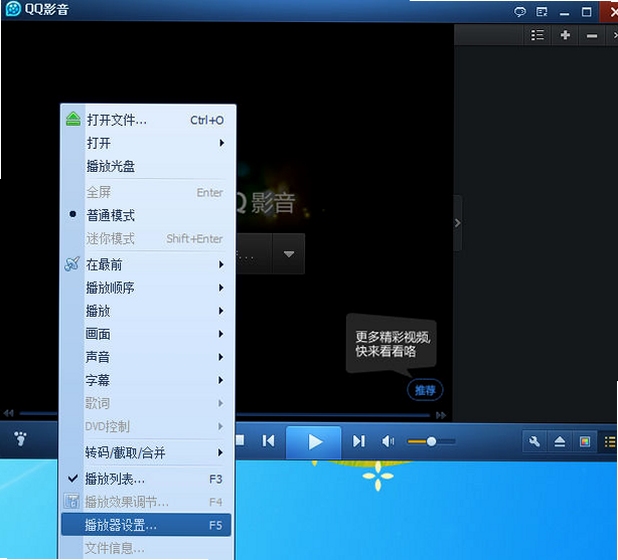Click the 推荐 button

[425, 390]
